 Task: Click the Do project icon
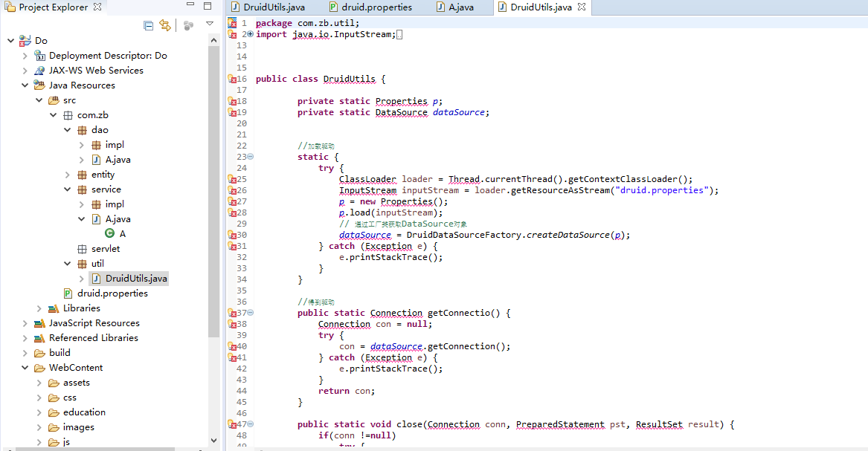tap(25, 40)
